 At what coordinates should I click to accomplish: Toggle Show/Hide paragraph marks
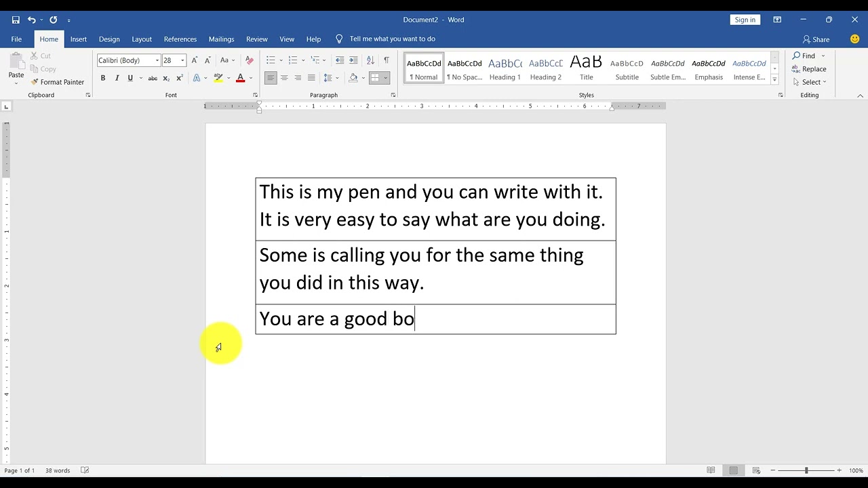(387, 60)
